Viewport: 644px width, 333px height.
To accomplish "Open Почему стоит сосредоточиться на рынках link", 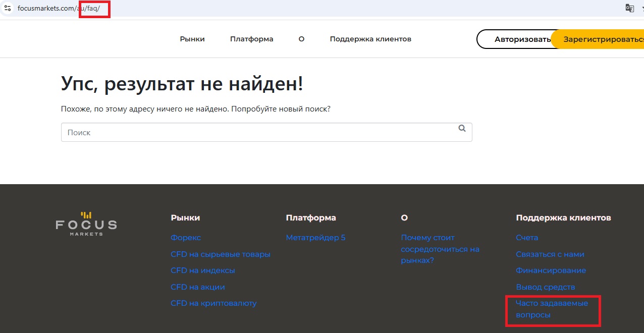I will point(440,249).
